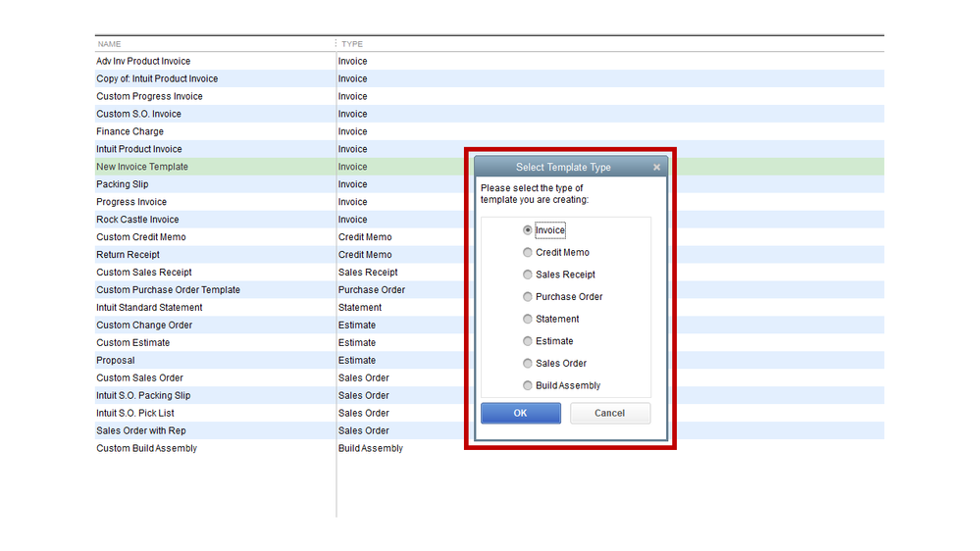Image resolution: width=980 pixels, height=551 pixels.
Task: Select Progress Invoice template row
Action: [131, 202]
